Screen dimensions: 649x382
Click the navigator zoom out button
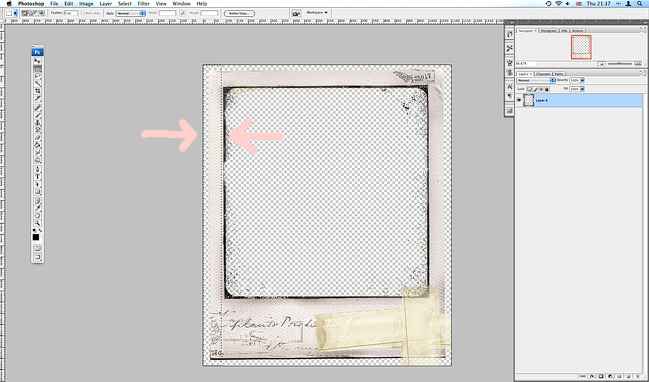click(x=602, y=64)
